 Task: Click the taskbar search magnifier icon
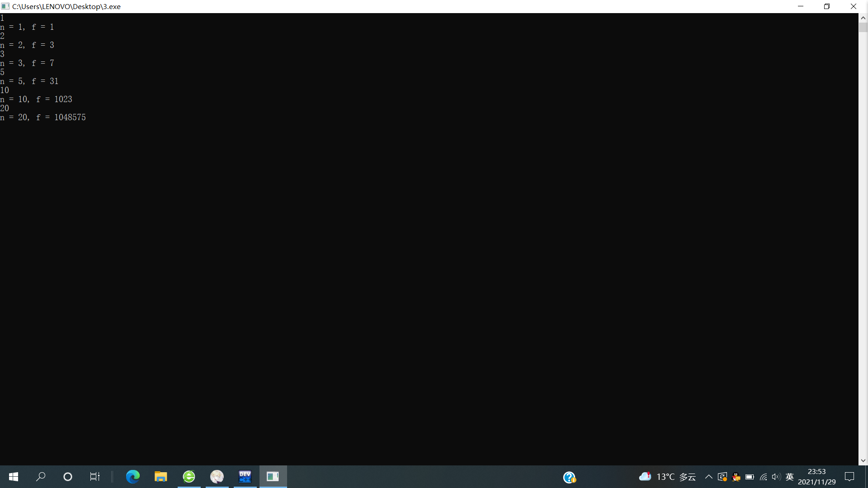[x=41, y=477]
